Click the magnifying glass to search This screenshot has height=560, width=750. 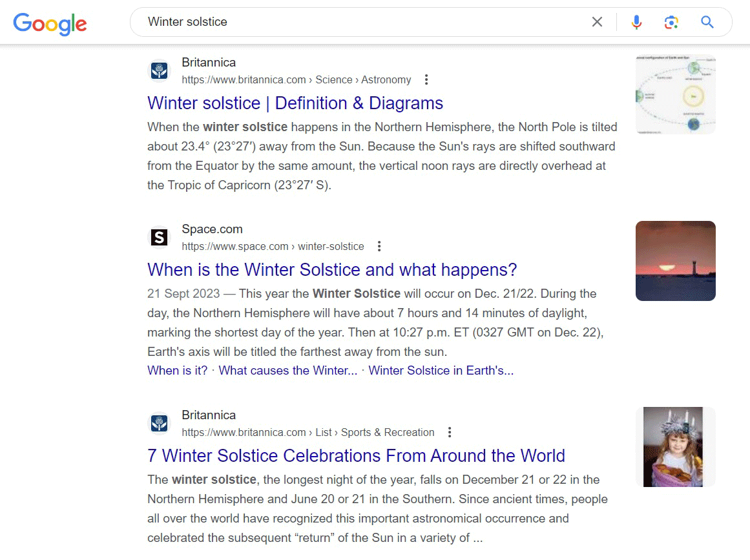707,21
